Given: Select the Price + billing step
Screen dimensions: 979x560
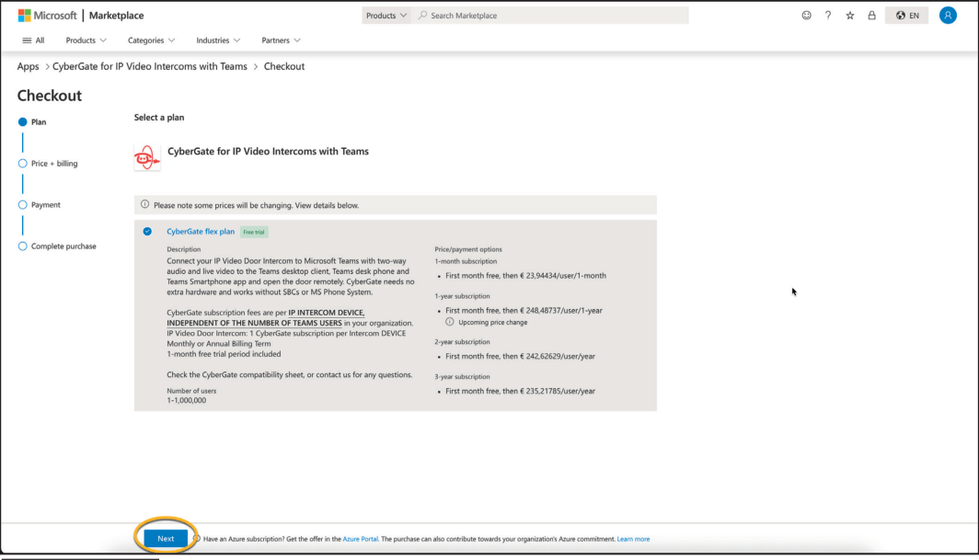Looking at the screenshot, I should pyautogui.click(x=23, y=164).
